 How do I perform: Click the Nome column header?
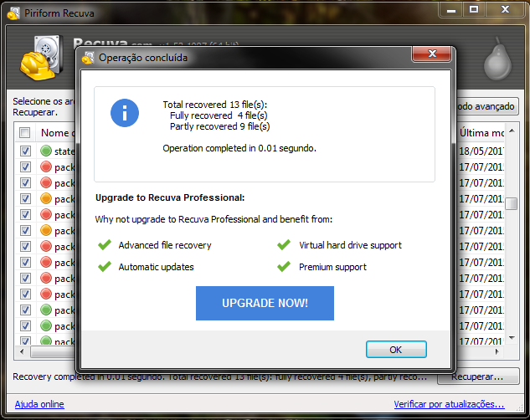point(56,133)
